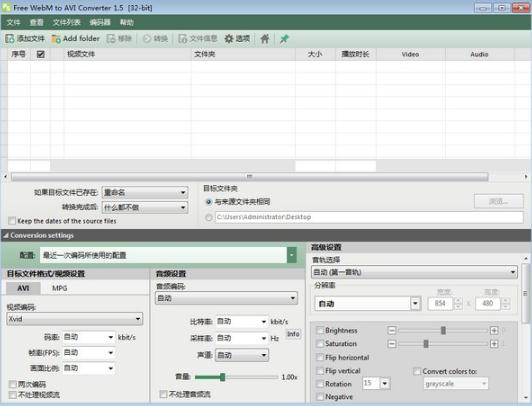Click the home icon in toolbar
The image size is (532, 406).
pos(265,39)
